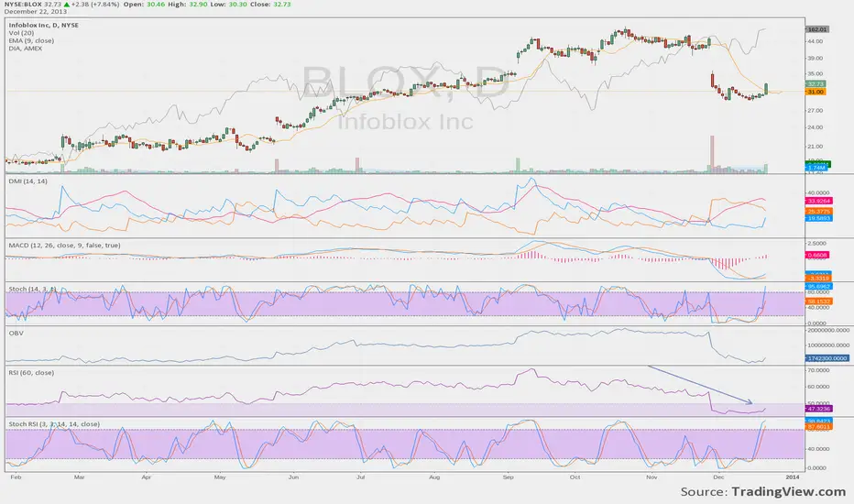Click the Apr label on time axis

click(x=146, y=477)
